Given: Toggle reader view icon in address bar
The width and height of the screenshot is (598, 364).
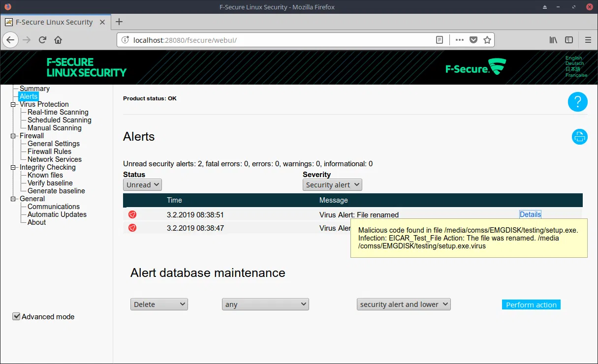Looking at the screenshot, I should coord(440,40).
